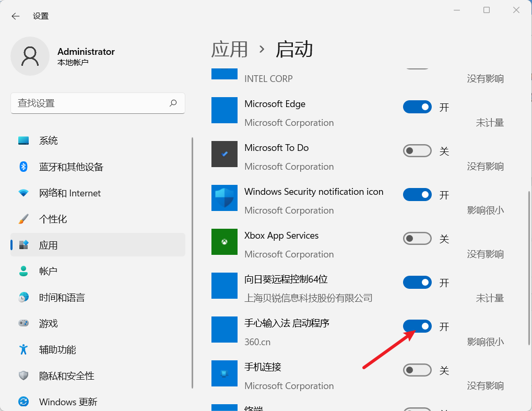Click the Windows Security notification icon name

click(x=314, y=192)
